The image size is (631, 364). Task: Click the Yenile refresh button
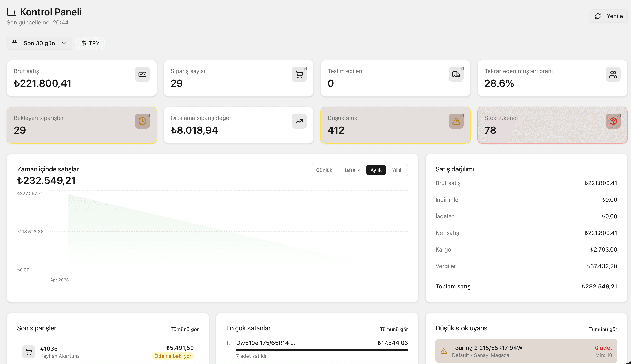pos(608,16)
